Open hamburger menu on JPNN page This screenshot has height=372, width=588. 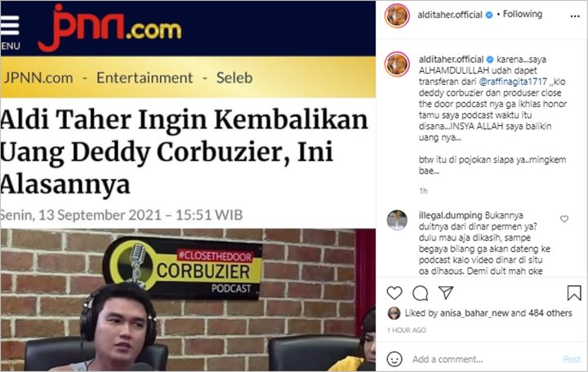click(x=10, y=25)
